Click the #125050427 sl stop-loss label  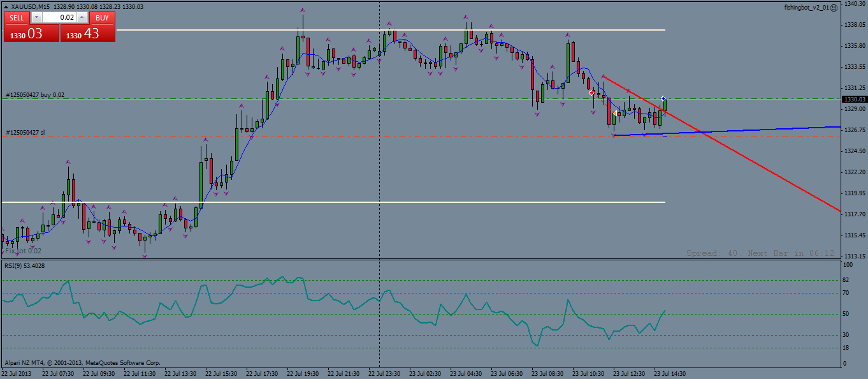click(25, 133)
